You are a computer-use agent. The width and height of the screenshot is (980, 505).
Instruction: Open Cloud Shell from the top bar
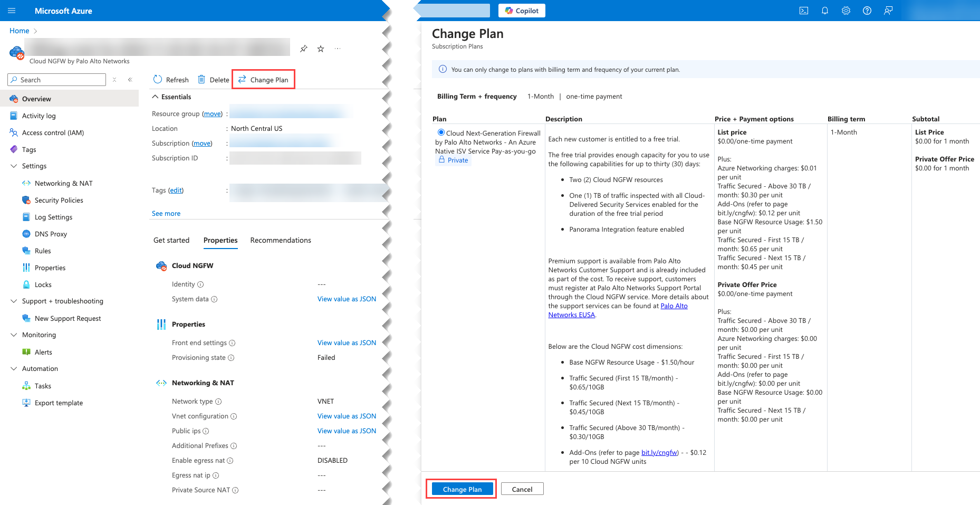[x=804, y=11]
